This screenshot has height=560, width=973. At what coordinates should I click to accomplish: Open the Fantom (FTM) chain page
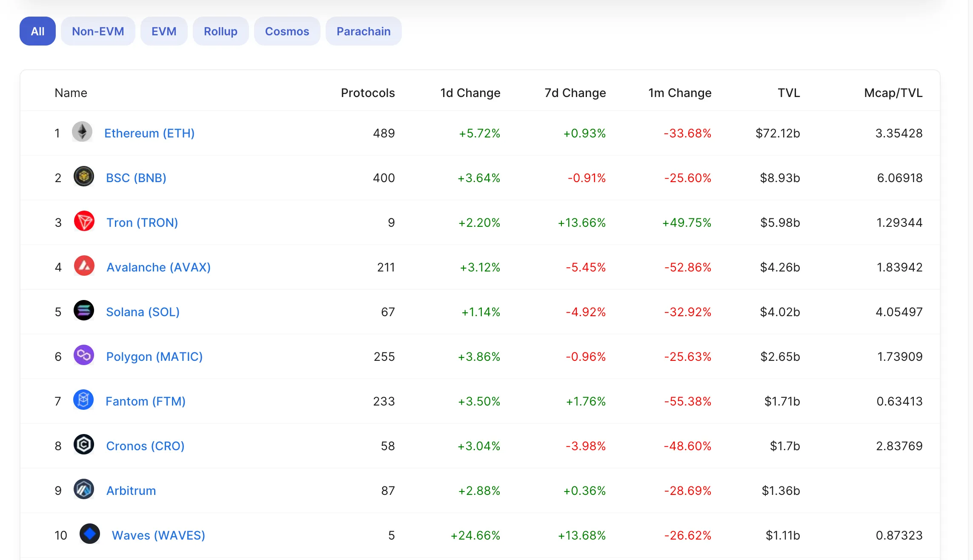click(x=146, y=401)
